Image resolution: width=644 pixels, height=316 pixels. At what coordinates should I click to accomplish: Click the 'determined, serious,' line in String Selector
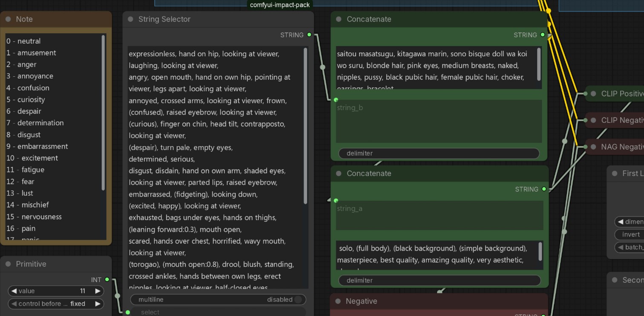[x=162, y=159]
